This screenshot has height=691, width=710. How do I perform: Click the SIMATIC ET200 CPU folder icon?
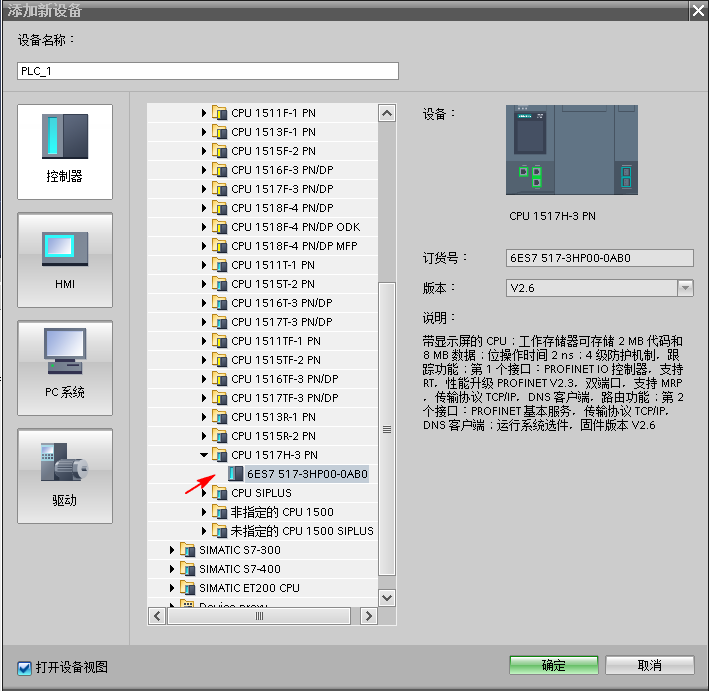(187, 588)
